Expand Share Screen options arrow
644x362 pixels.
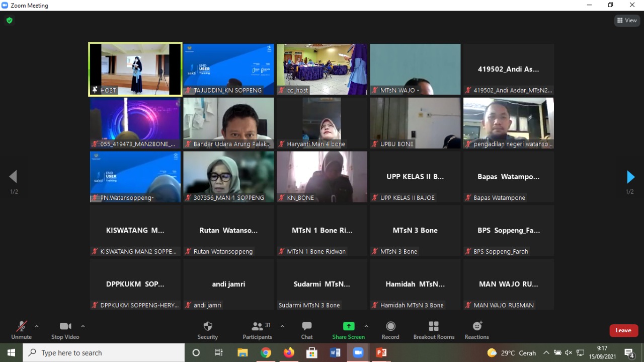[366, 326]
